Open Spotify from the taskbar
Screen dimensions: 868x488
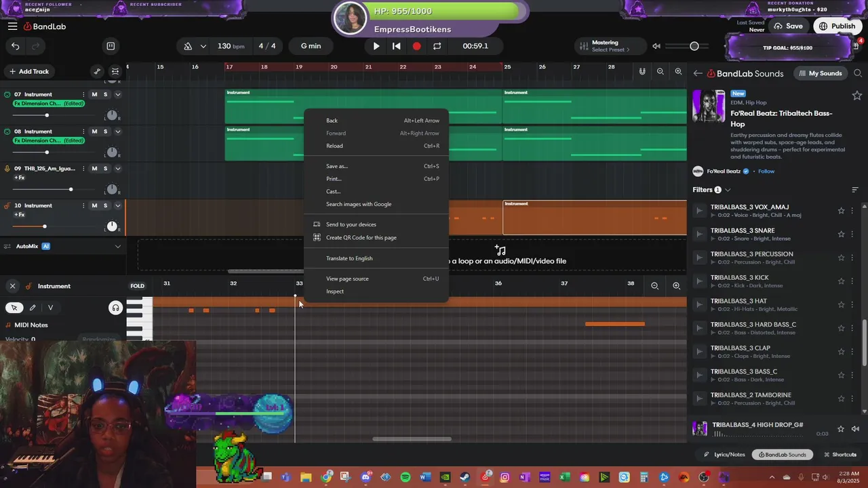click(x=406, y=477)
